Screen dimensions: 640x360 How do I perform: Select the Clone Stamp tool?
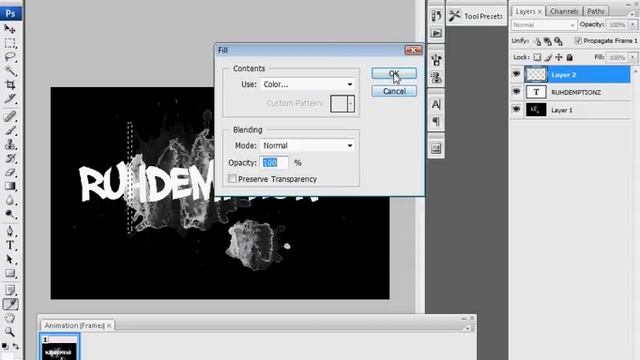(10, 144)
